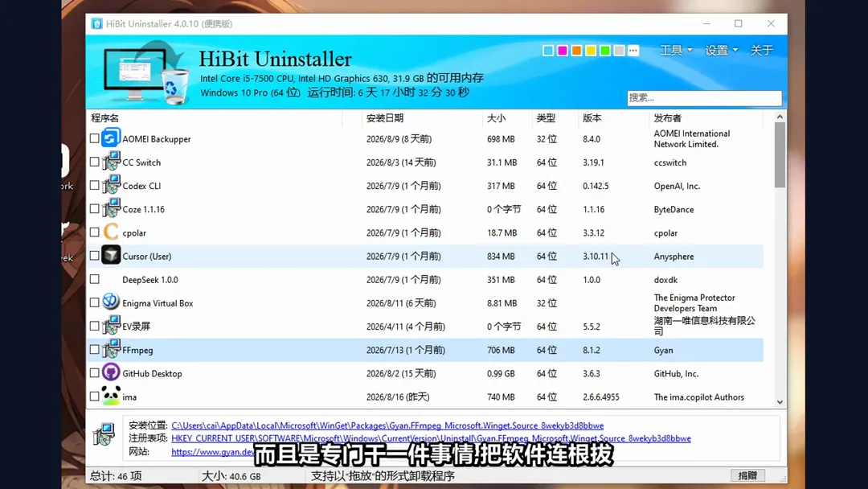Tick the CC Switch checkbox

[x=95, y=162]
